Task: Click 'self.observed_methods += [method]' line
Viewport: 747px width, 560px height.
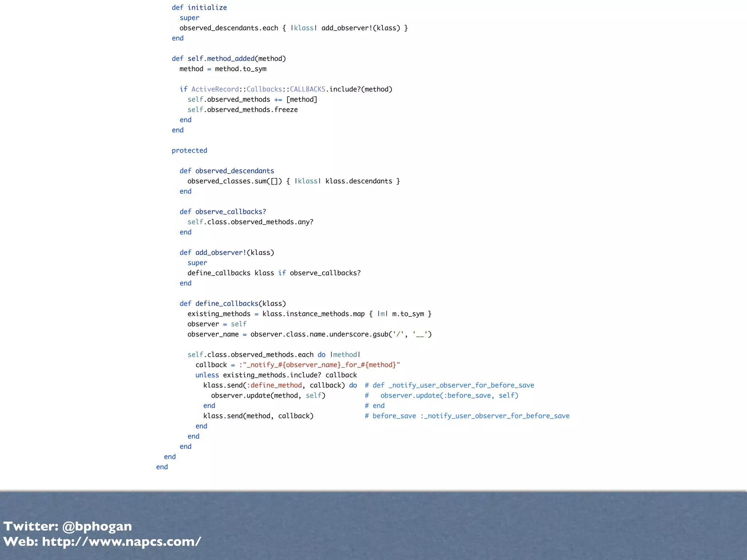Action: (252, 100)
